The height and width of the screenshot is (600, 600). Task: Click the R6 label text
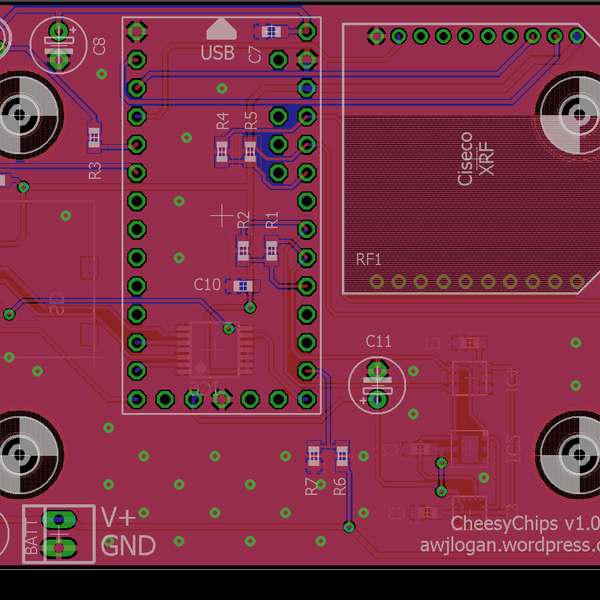(x=340, y=487)
